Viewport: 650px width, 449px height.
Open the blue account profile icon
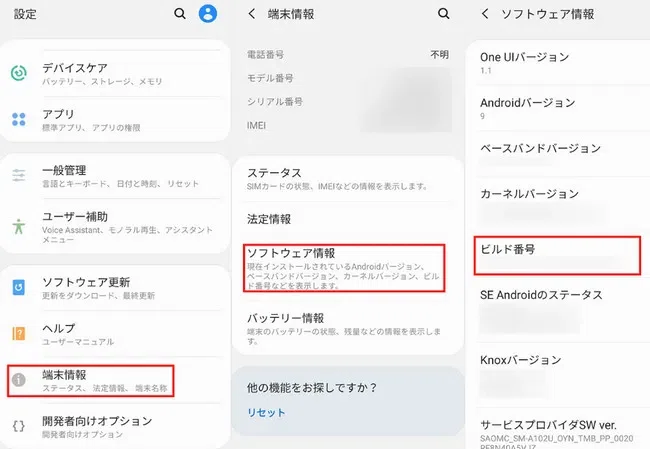pos(208,14)
